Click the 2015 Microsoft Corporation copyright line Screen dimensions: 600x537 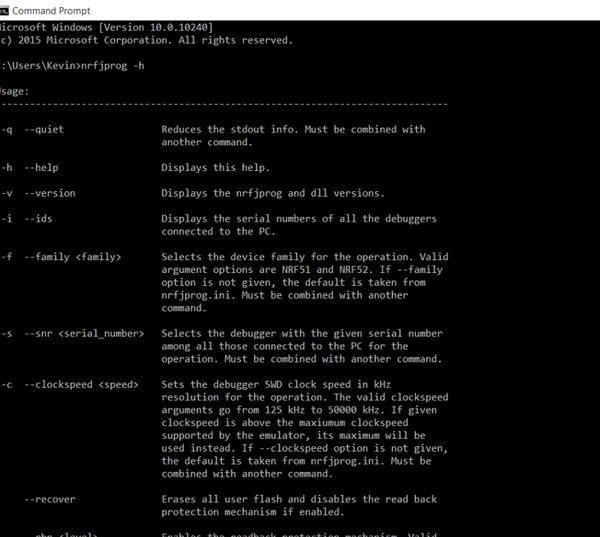pyautogui.click(x=146, y=40)
